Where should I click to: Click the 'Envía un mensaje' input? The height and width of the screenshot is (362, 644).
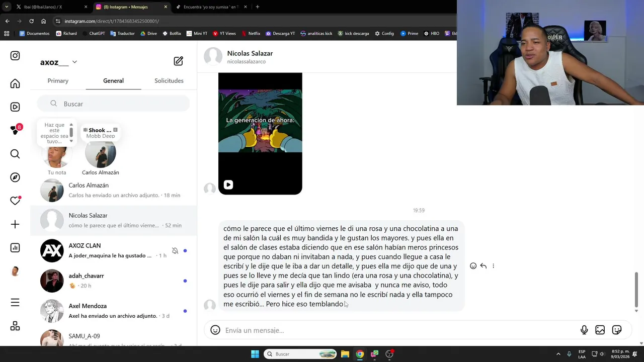[x=397, y=330]
